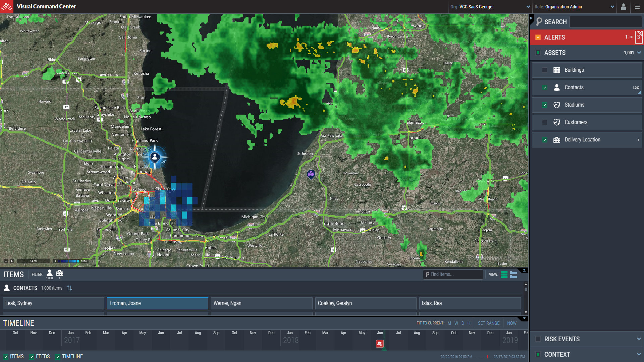Click the delivery location marker on map
The height and width of the screenshot is (362, 644).
click(311, 174)
